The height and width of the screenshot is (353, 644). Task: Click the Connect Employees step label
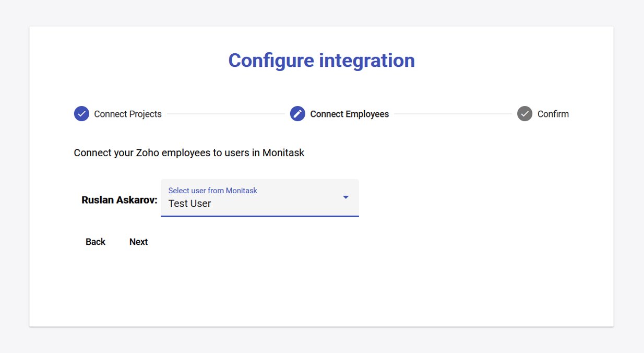click(x=349, y=113)
